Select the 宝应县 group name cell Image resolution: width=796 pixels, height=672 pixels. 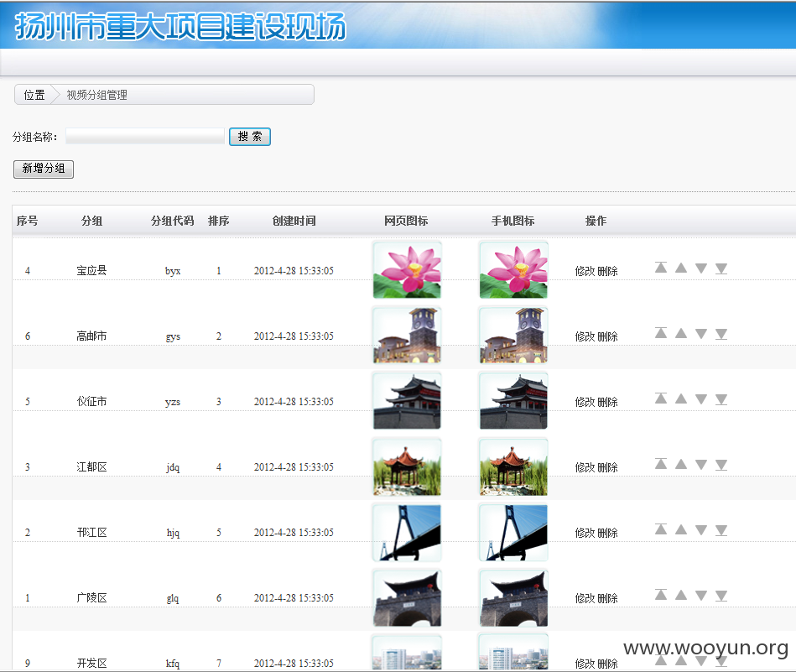point(92,271)
